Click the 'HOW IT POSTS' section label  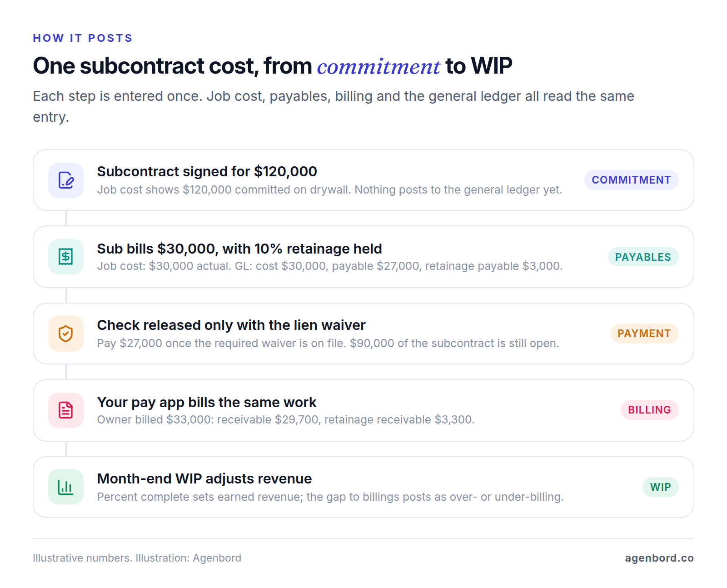(x=83, y=38)
